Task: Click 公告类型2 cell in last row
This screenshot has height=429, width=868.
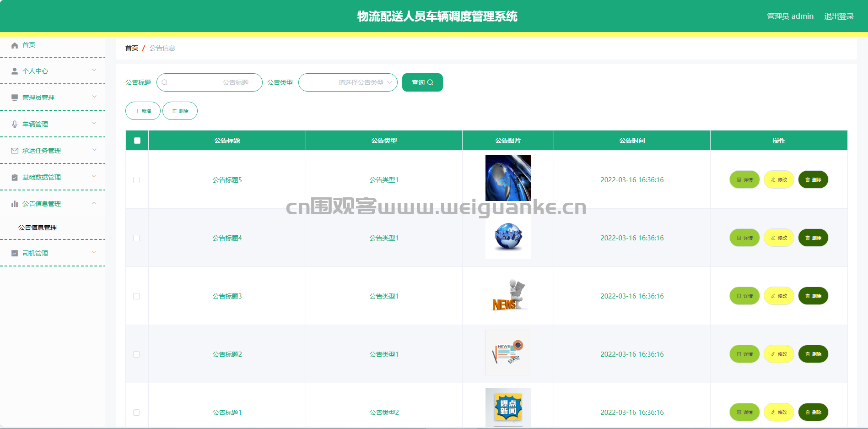Action: pyautogui.click(x=384, y=413)
